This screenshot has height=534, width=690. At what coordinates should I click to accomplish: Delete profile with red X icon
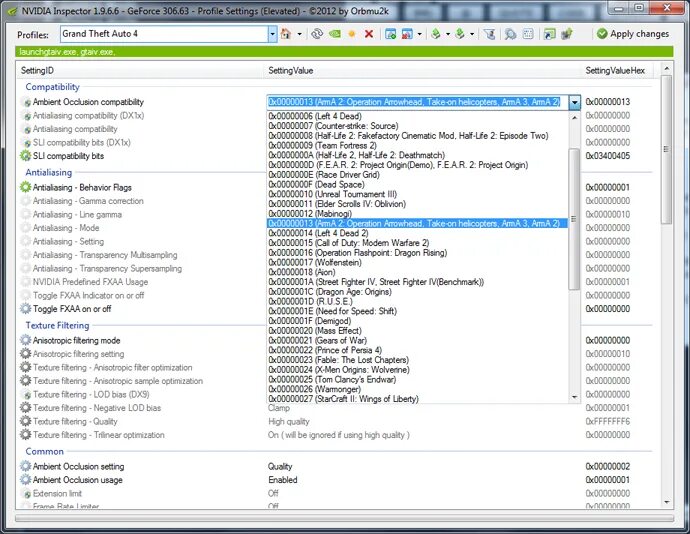369,34
